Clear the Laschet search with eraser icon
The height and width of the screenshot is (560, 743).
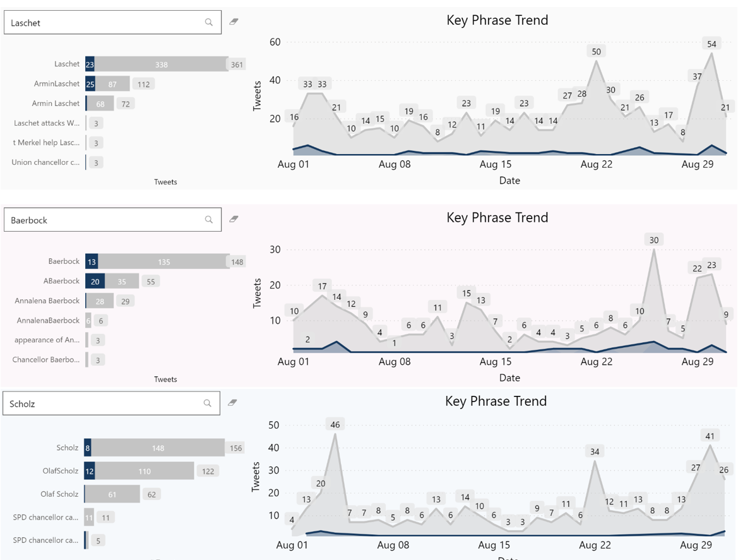click(234, 22)
